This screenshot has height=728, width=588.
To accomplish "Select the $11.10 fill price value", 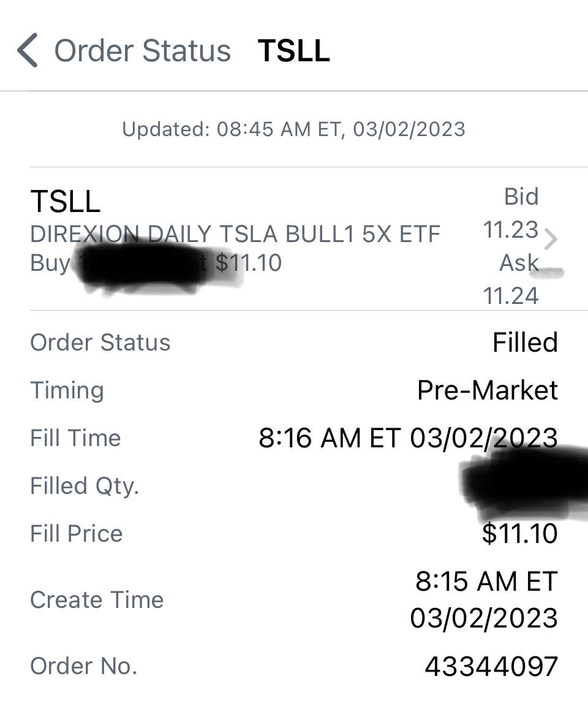I will click(520, 534).
